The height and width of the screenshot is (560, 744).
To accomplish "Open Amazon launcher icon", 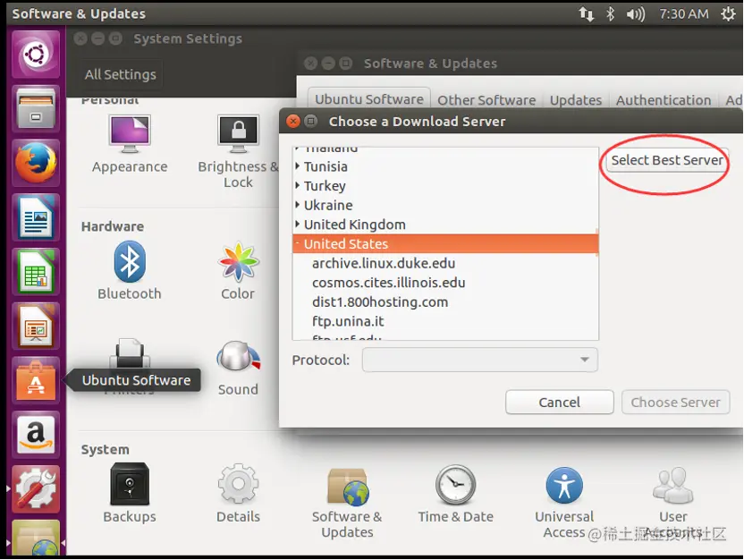I will tap(36, 435).
